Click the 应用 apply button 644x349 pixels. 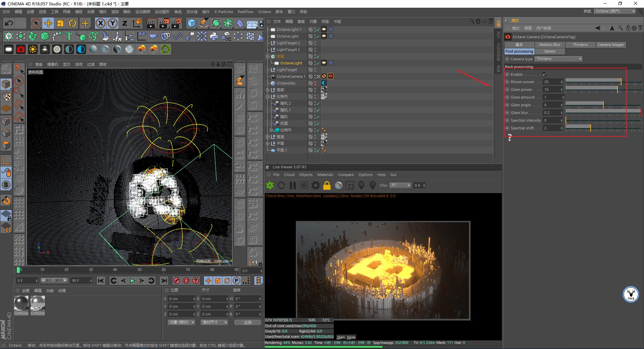pos(248,322)
